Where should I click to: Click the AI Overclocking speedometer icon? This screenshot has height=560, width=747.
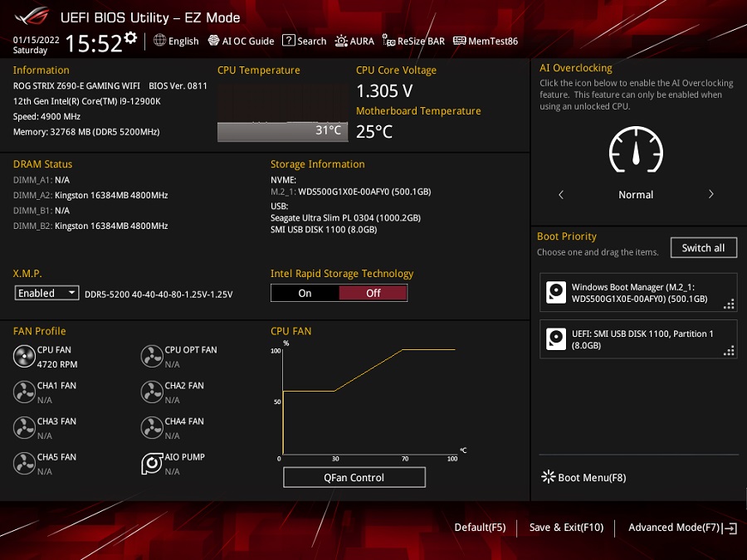(x=636, y=149)
